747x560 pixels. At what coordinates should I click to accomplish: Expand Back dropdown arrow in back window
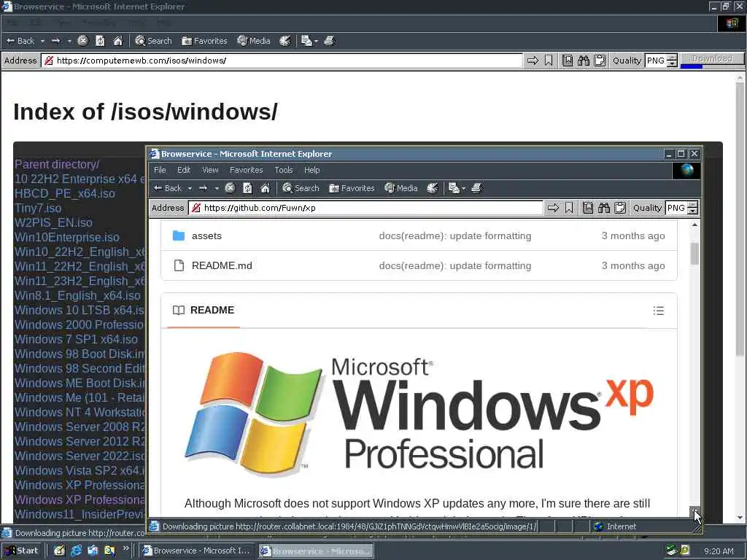[x=42, y=42]
